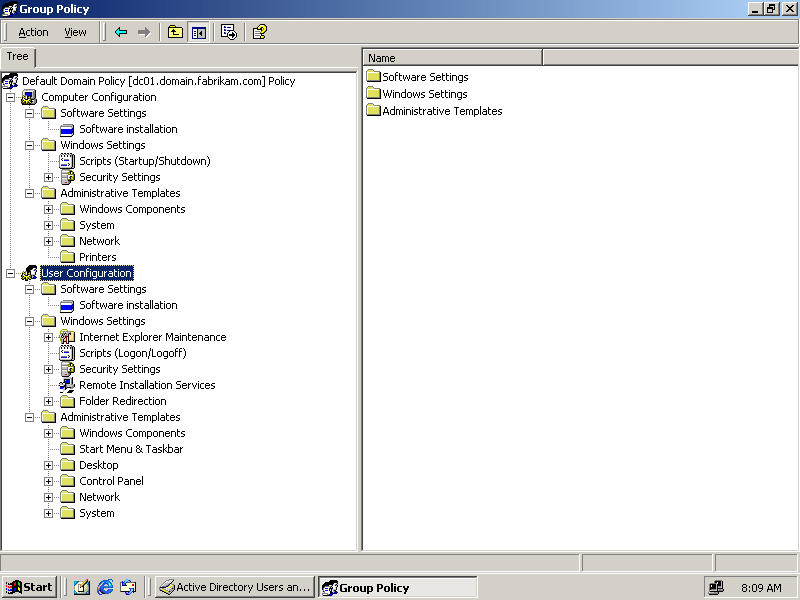This screenshot has width=800, height=600.
Task: Collapse the User Configuration node
Action: coord(10,273)
